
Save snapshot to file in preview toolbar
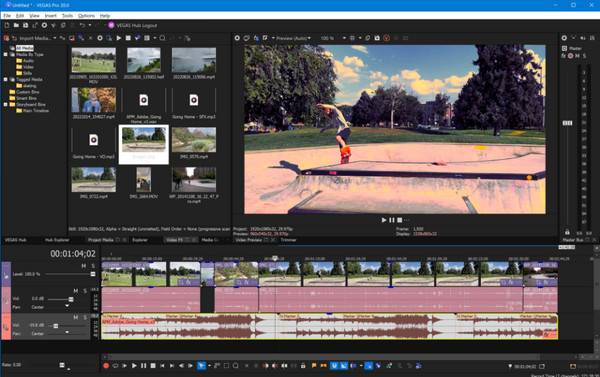pyautogui.click(x=377, y=38)
